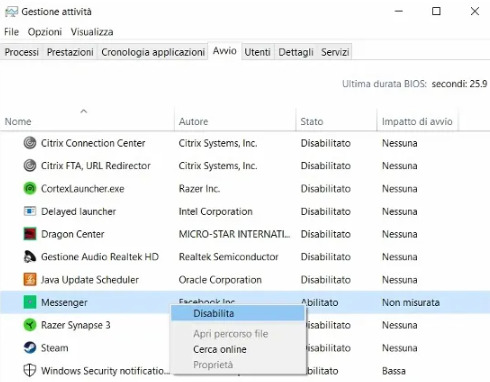The height and width of the screenshot is (382, 490).
Task: Click the Windows Security shield icon
Action: click(30, 370)
